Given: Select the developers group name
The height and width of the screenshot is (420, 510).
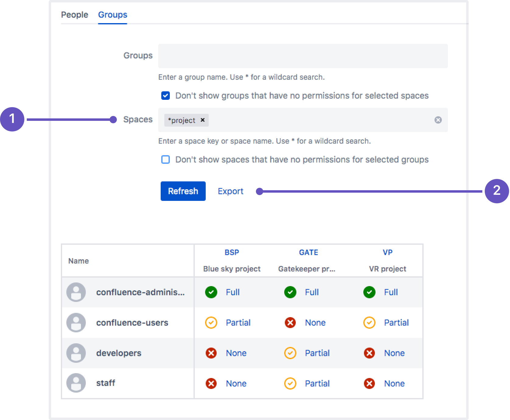Looking at the screenshot, I should [119, 353].
